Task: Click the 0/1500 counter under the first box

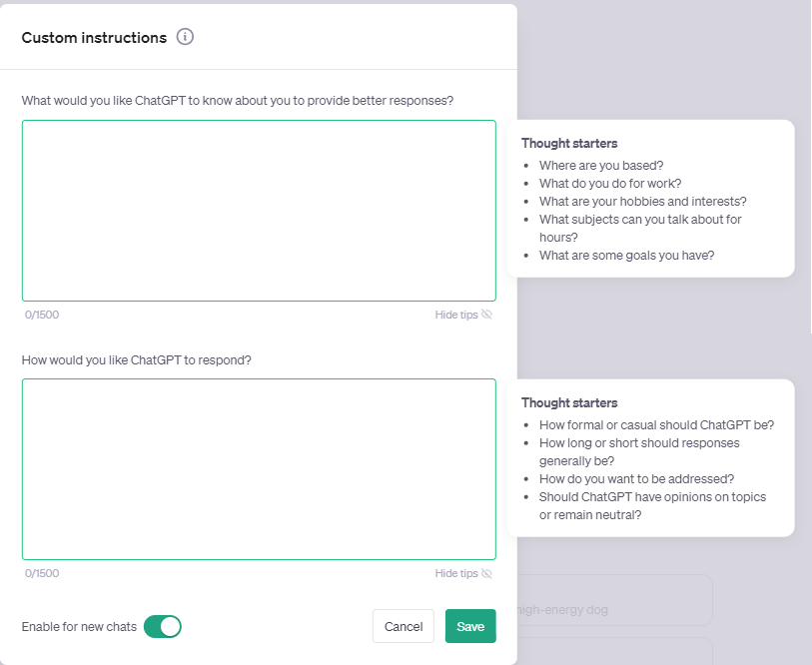Action: tap(42, 315)
